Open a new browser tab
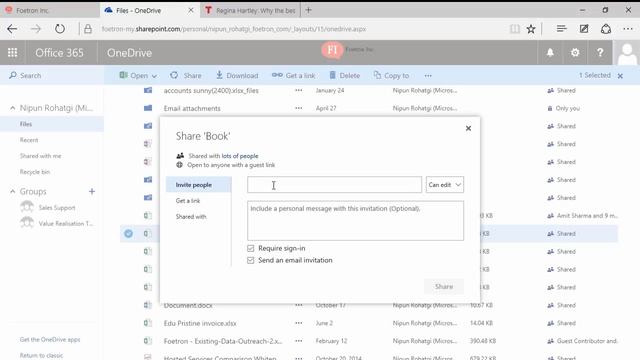 point(309,10)
